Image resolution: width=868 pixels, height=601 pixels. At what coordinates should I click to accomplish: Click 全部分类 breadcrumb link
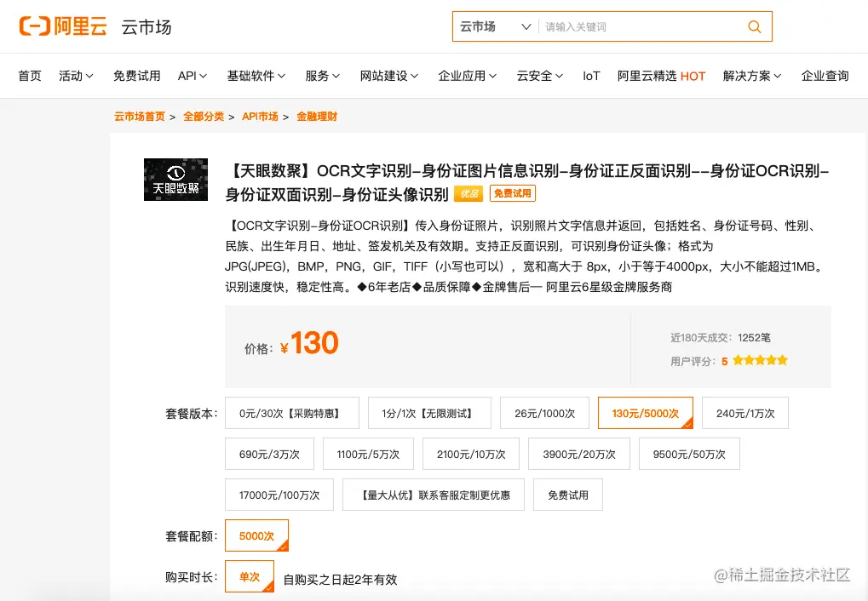point(204,117)
